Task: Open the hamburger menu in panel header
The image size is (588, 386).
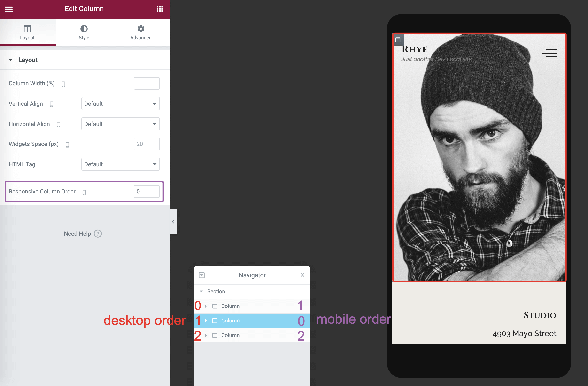Action: coord(9,9)
